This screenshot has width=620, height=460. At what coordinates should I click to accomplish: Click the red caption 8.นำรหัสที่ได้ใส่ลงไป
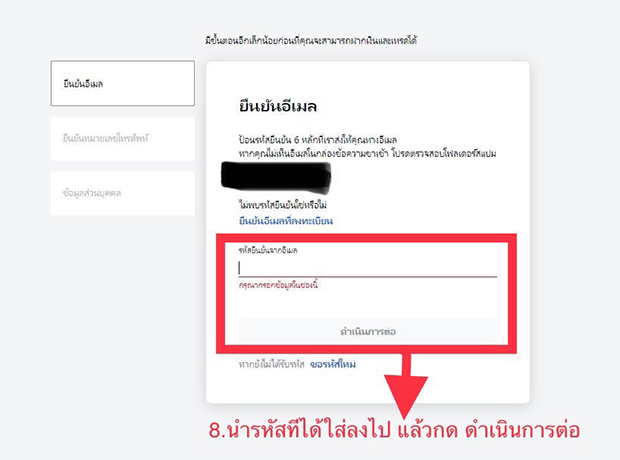[394, 430]
